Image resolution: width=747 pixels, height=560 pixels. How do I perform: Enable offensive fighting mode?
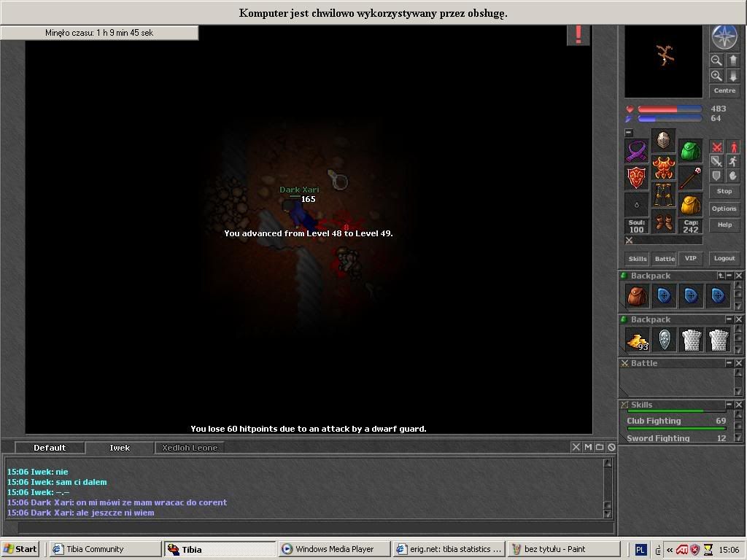(x=716, y=147)
